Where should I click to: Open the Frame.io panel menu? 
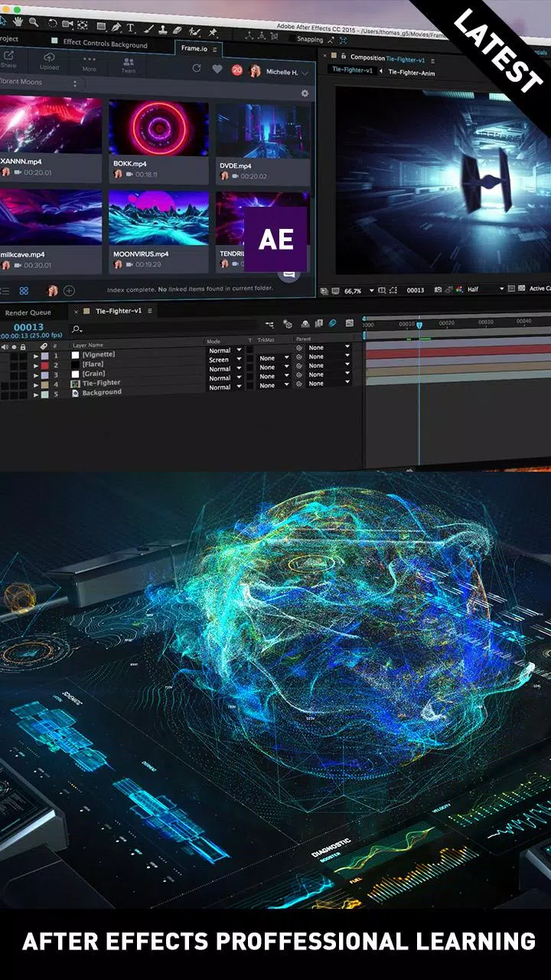215,49
